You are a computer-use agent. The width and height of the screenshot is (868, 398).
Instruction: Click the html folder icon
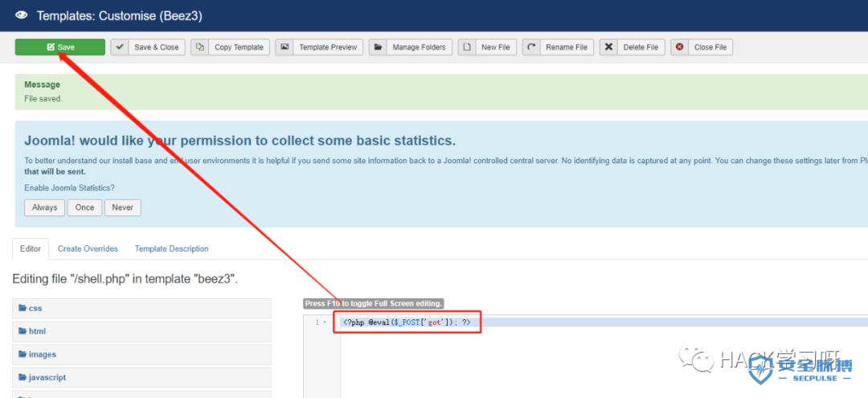click(23, 331)
